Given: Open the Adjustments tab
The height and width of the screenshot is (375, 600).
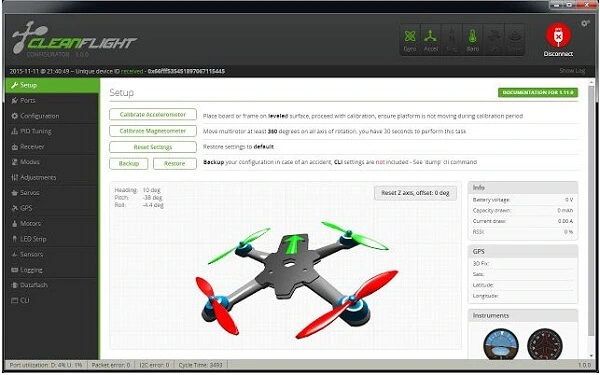Looking at the screenshot, I should tap(52, 178).
